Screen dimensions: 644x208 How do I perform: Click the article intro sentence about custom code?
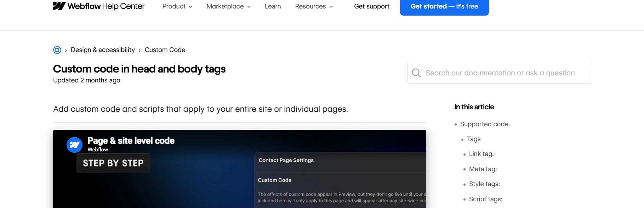[x=200, y=109]
